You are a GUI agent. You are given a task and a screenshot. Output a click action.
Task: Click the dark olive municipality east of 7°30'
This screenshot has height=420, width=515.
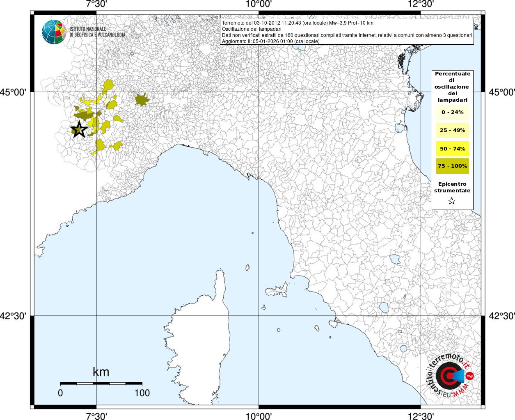142,99
